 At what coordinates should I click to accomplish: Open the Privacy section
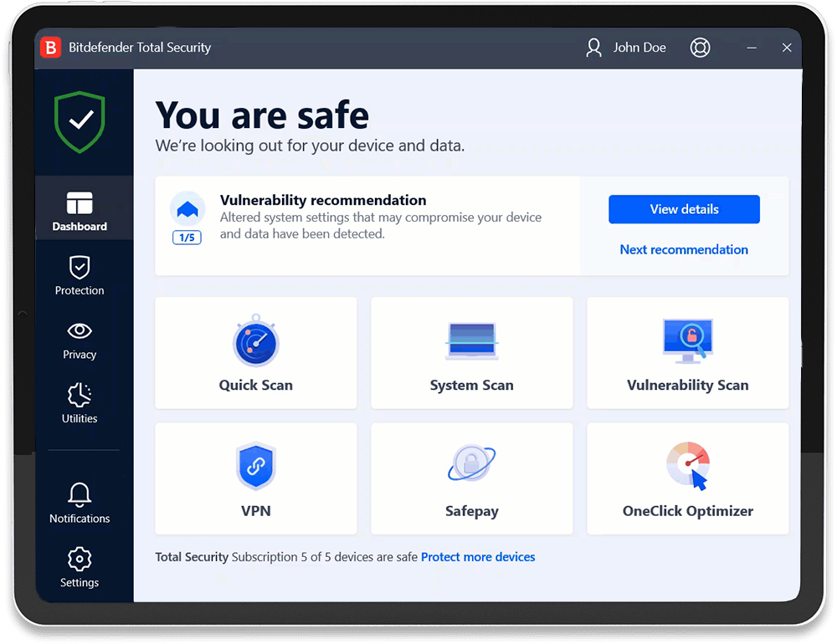pyautogui.click(x=80, y=340)
